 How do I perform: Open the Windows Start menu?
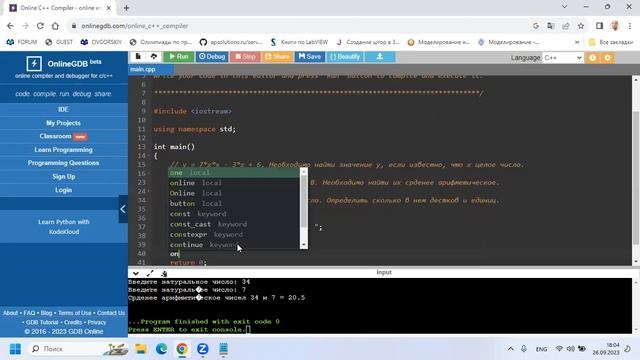(15, 349)
